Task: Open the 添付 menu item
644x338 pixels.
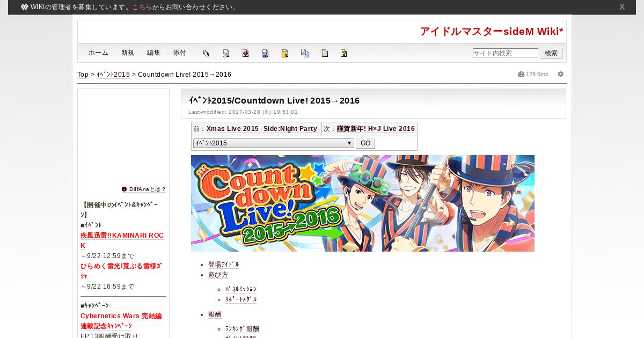Action: [x=180, y=53]
